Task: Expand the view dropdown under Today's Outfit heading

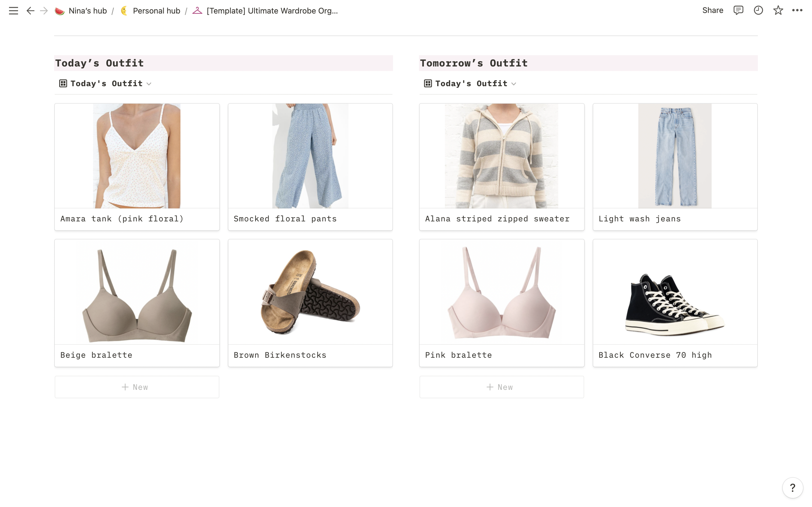Action: click(x=149, y=84)
